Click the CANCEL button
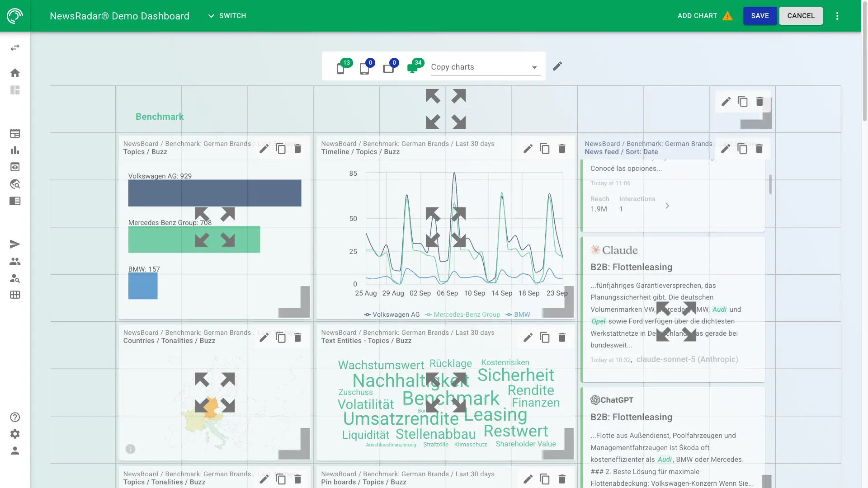The width and height of the screenshot is (868, 488). click(x=801, y=16)
